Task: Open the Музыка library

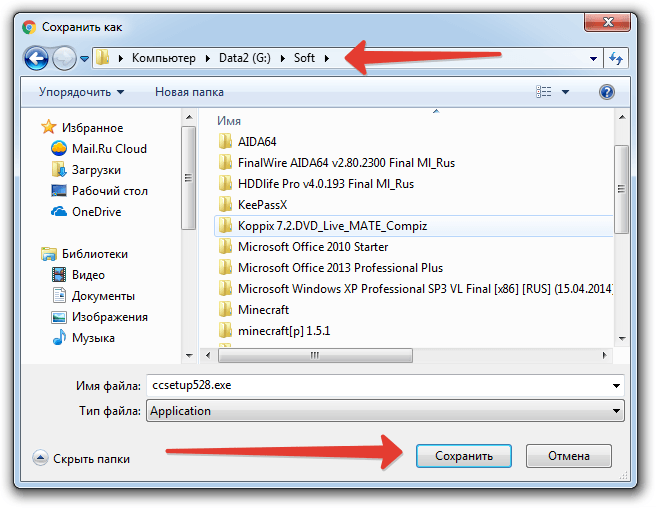Action: (x=93, y=338)
